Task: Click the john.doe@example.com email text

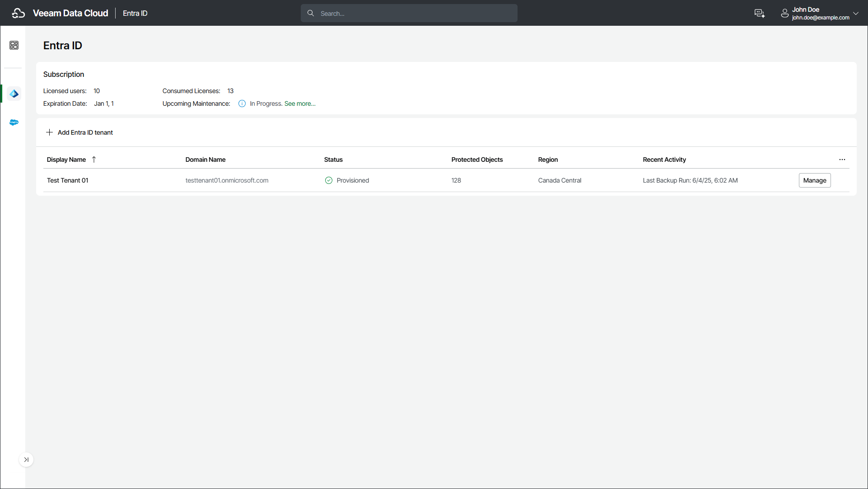Action: (821, 18)
